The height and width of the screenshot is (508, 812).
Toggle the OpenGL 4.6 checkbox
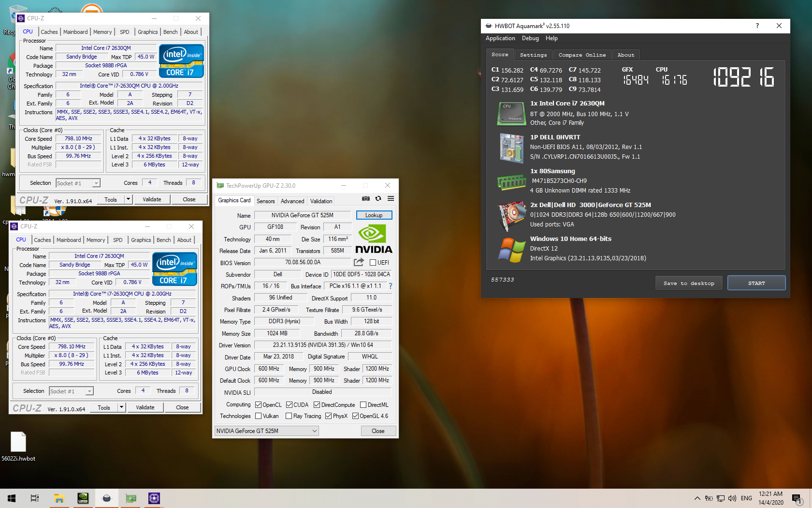[355, 416]
